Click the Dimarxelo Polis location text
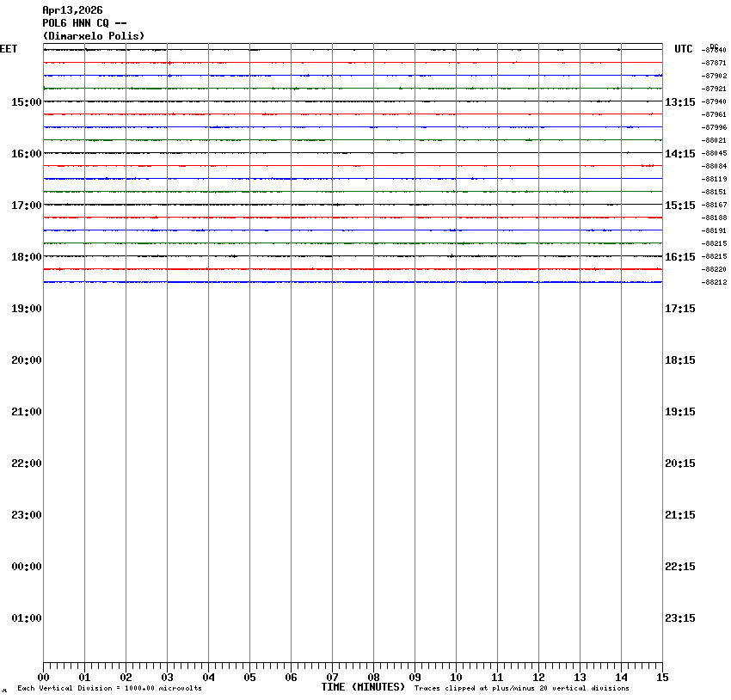Screen dimensions: 731x700 (x=93, y=36)
